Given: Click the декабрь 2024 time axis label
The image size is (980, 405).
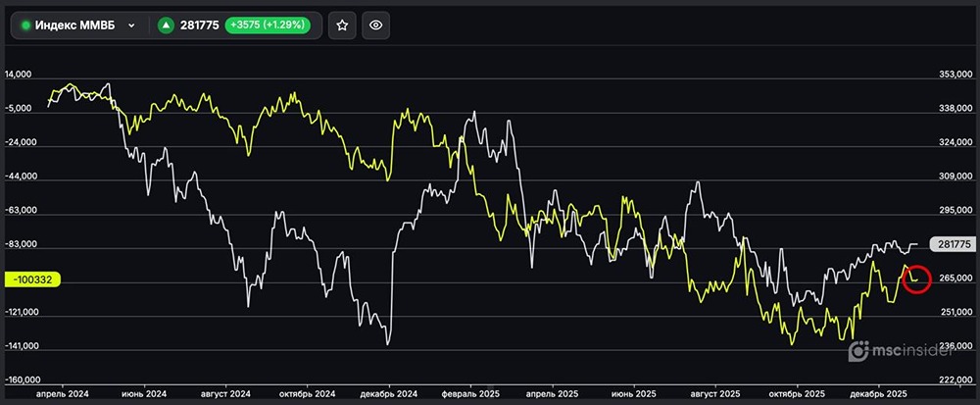Looking at the screenshot, I should point(389,394).
